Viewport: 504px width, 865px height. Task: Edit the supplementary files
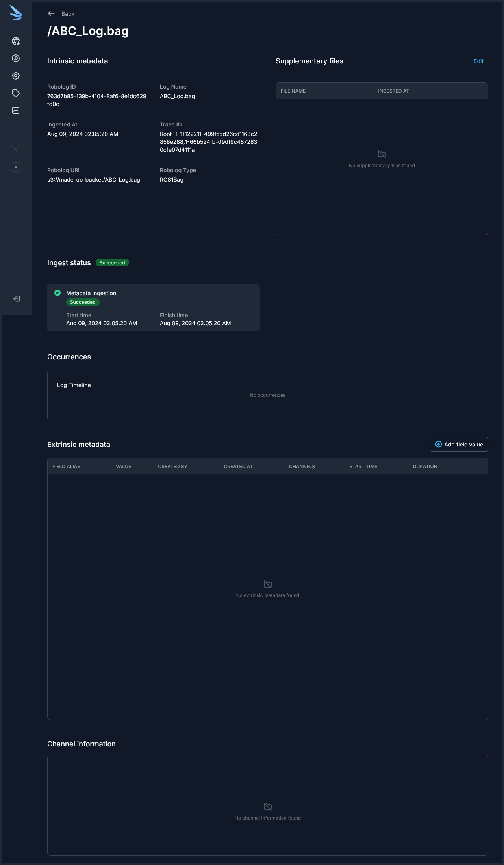click(478, 61)
